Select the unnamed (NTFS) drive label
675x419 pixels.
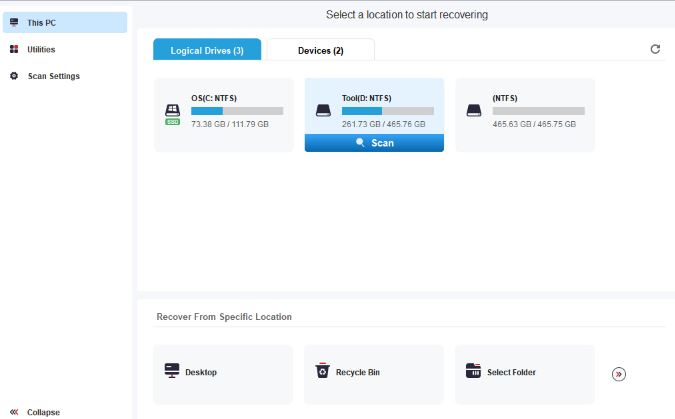point(505,98)
